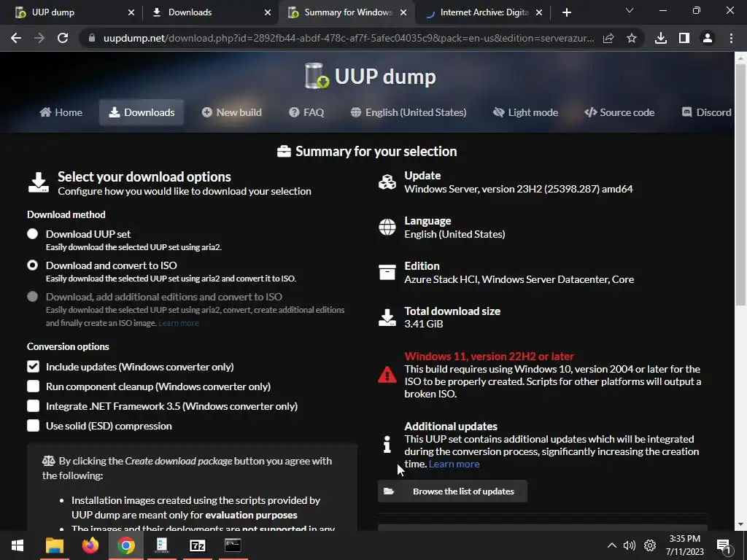Open the taskbar app left of 7-Zip
Image resolution: width=747 pixels, height=560 pixels.
pyautogui.click(x=161, y=545)
